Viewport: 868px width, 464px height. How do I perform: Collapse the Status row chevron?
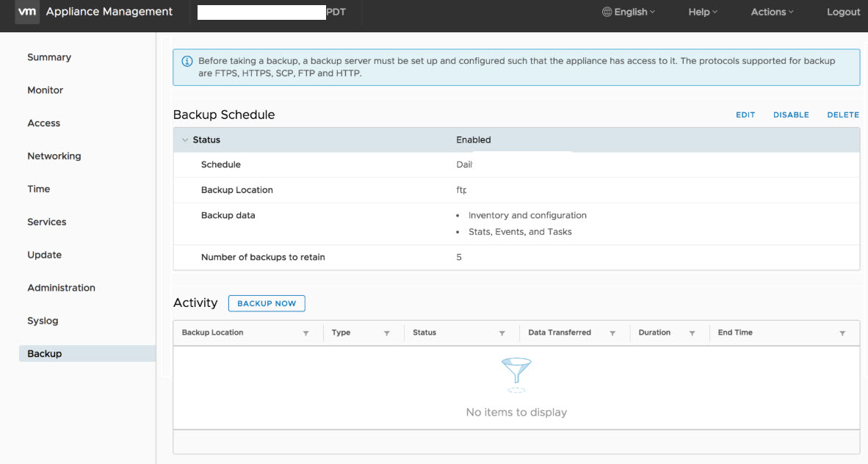click(185, 139)
